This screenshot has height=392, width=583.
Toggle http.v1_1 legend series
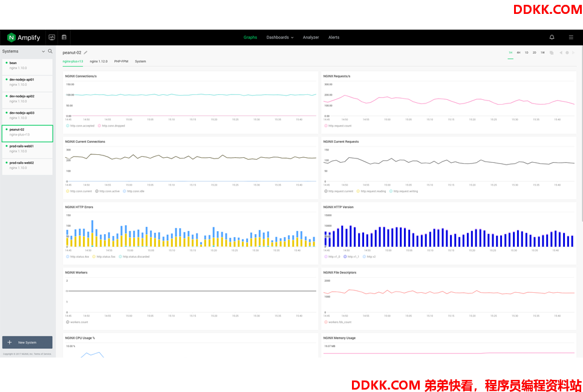tap(352, 256)
